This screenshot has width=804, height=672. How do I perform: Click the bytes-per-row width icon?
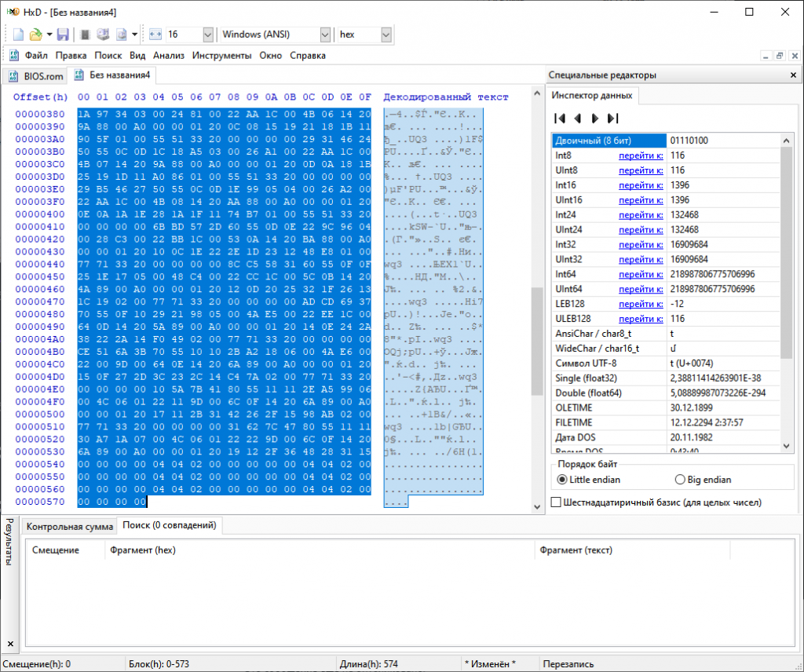(x=155, y=35)
